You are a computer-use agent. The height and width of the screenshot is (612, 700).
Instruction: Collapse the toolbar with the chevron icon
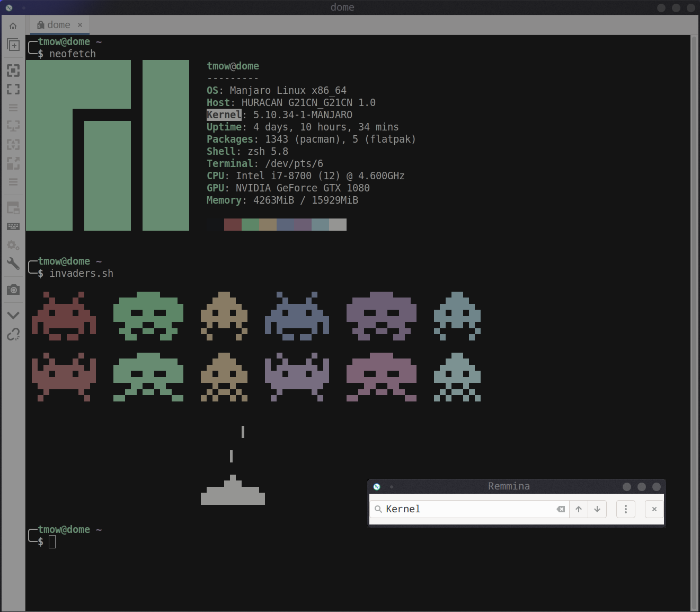coord(13,314)
